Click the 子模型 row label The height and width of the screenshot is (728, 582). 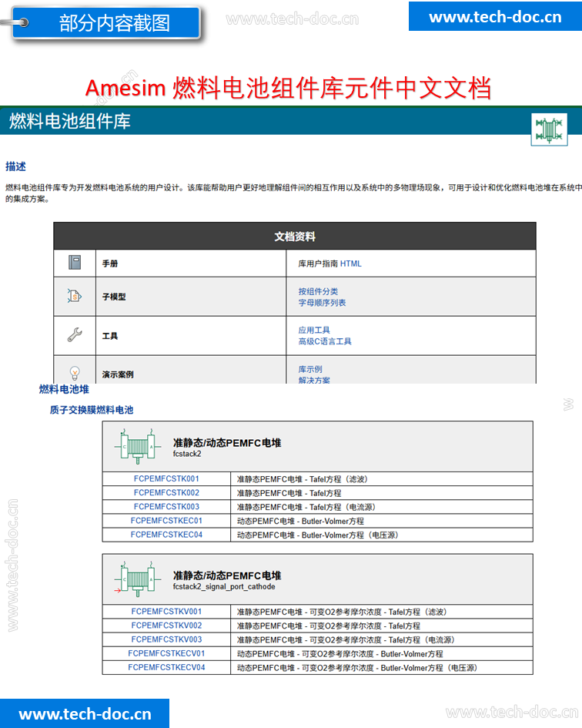pos(114,297)
